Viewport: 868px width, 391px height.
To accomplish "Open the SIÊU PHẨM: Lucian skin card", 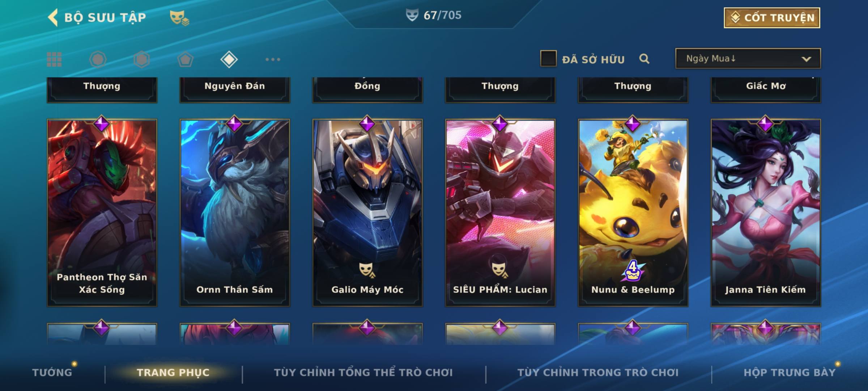I will (x=500, y=213).
